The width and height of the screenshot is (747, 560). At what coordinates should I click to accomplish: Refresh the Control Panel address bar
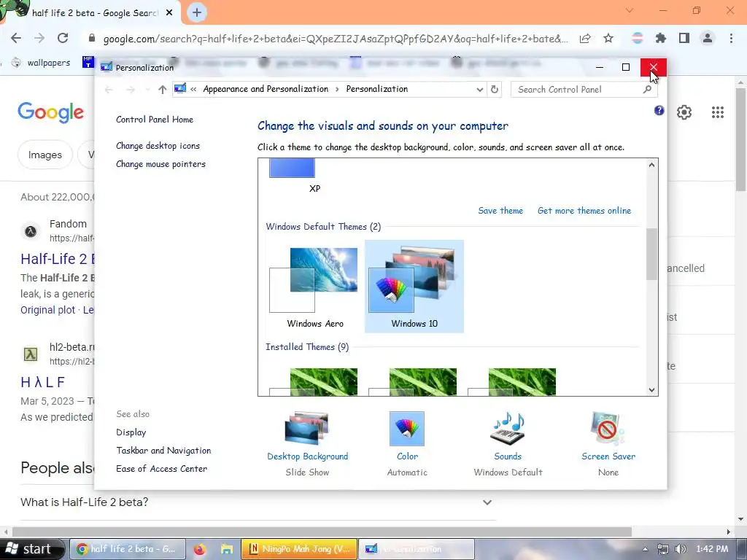(495, 89)
